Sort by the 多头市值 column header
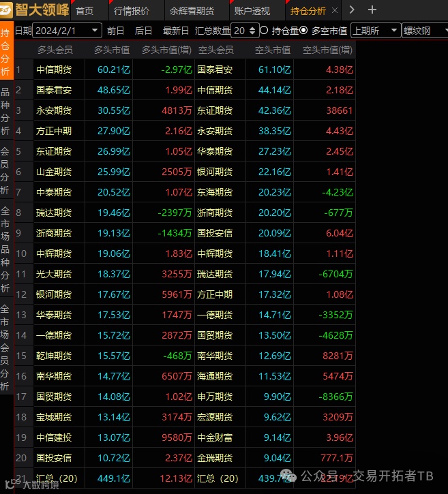Screen dimensions: 448x494 [x=112, y=50]
